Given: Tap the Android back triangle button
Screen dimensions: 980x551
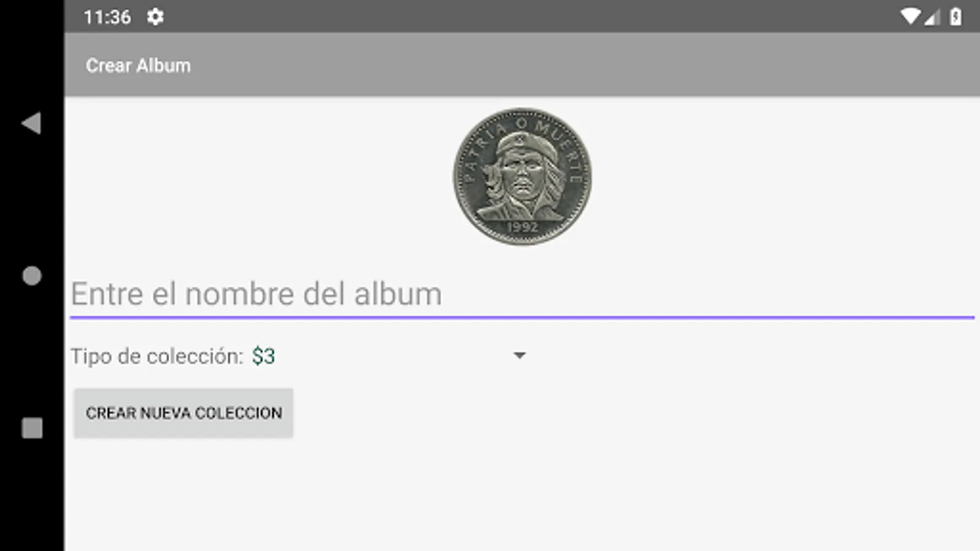Looking at the screenshot, I should pyautogui.click(x=31, y=123).
